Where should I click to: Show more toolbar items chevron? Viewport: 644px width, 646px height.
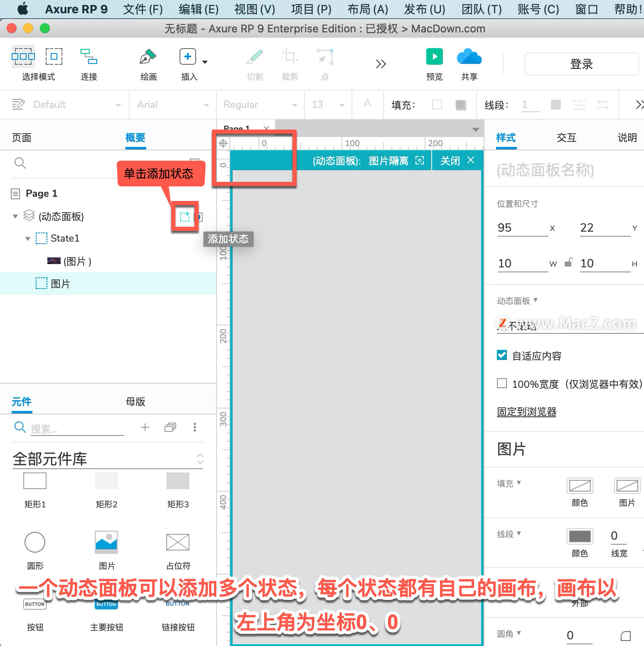pos(381,64)
